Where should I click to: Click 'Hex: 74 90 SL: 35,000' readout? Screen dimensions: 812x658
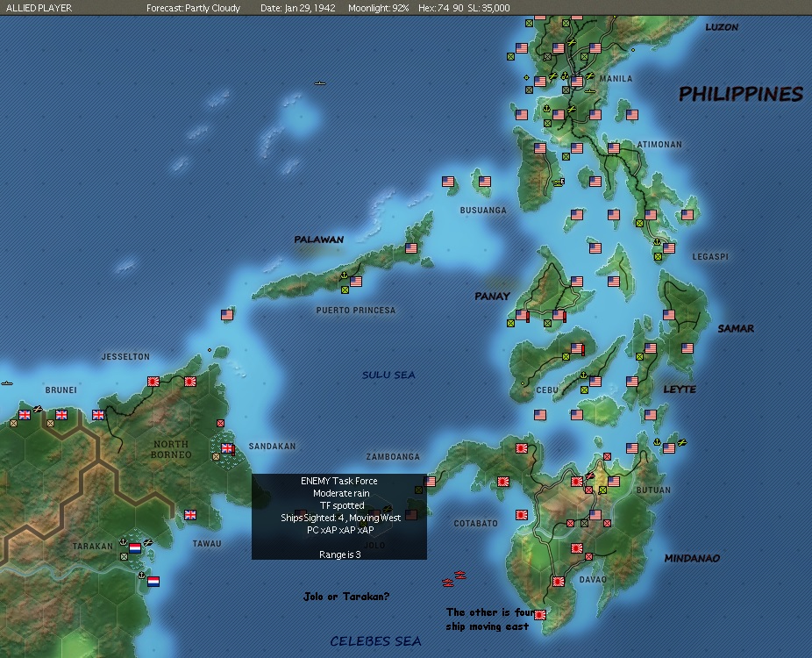[x=464, y=8]
